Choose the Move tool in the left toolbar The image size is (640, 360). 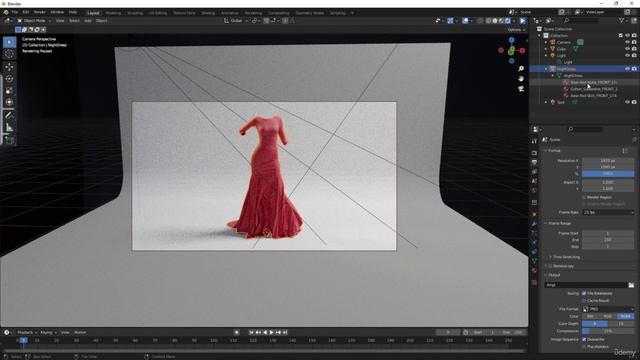9,67
